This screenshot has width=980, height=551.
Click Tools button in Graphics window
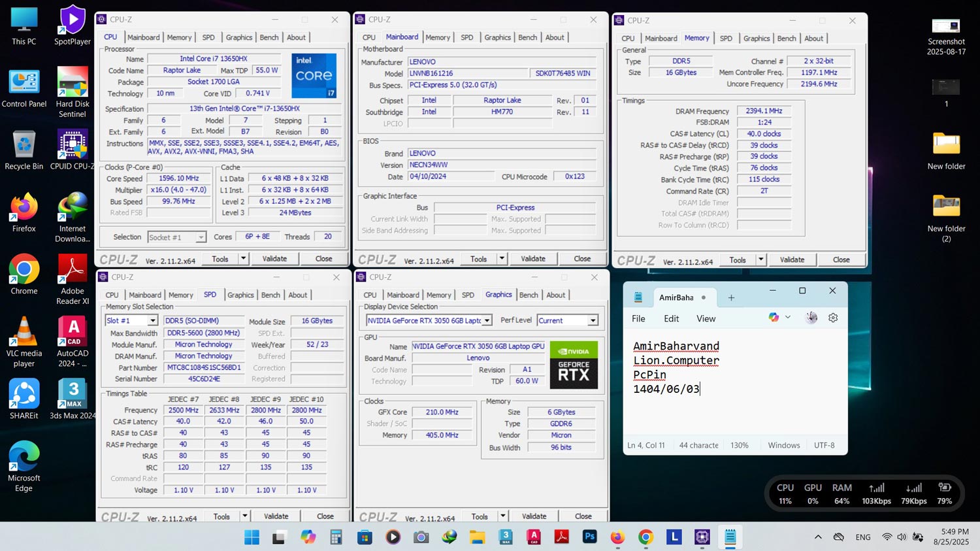click(x=480, y=516)
